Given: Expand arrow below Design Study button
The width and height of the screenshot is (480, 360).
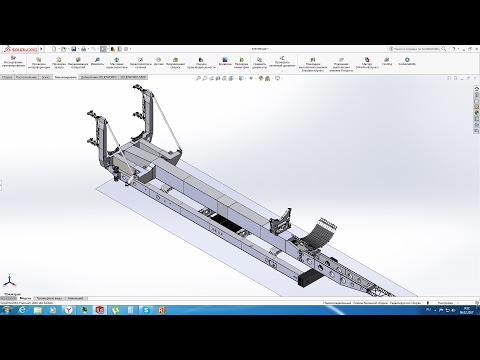Looking at the screenshot, I should point(13,71).
